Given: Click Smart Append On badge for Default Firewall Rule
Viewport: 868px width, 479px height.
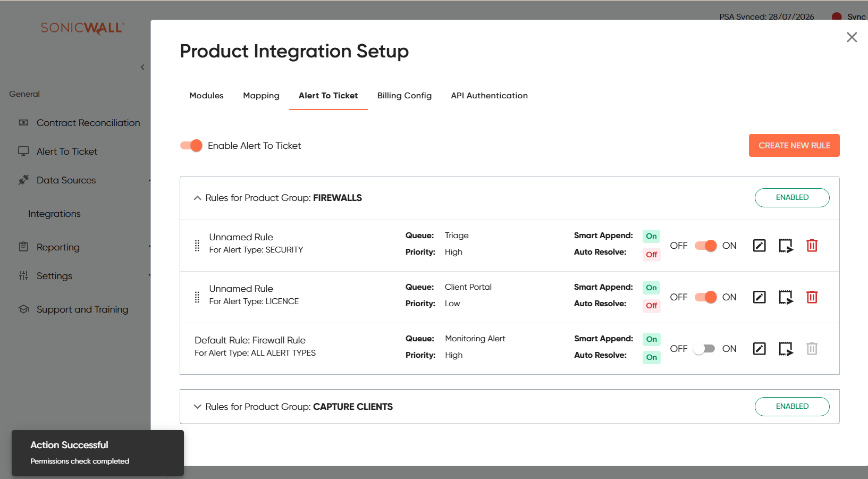Looking at the screenshot, I should tap(651, 339).
